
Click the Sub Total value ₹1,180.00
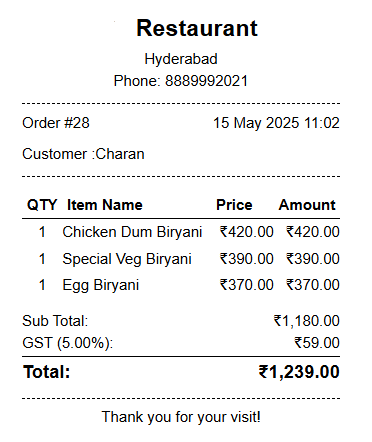pos(307,321)
